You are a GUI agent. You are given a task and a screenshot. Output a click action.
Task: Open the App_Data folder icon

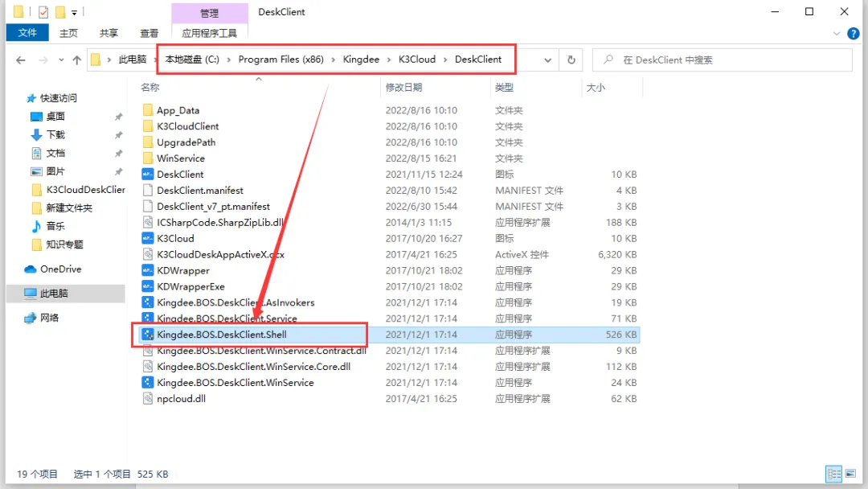[x=147, y=110]
